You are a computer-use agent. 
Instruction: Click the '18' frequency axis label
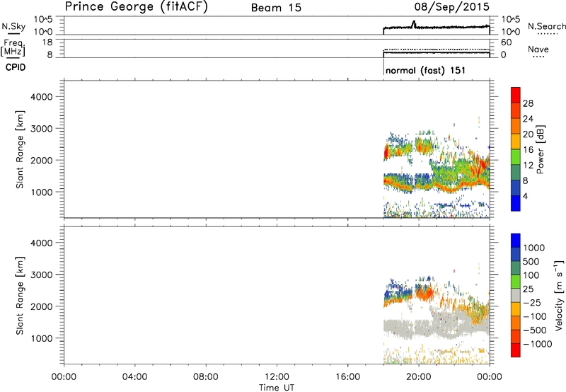pos(47,42)
